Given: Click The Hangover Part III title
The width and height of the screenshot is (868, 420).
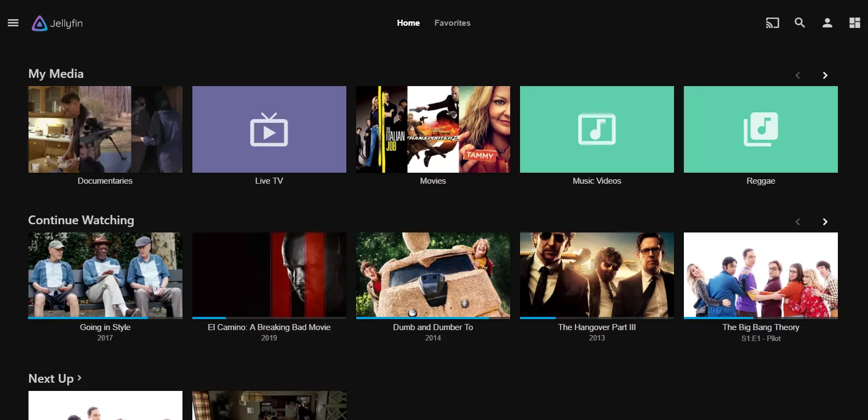Looking at the screenshot, I should pos(597,327).
